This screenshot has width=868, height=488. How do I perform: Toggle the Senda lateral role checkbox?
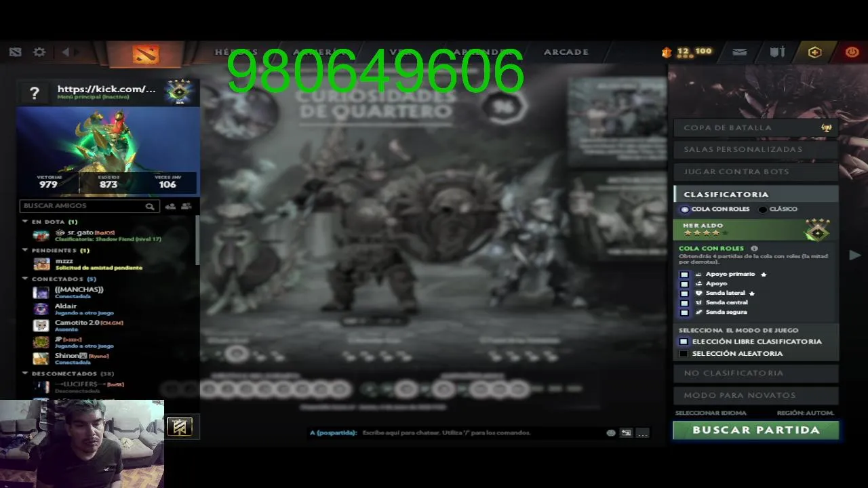coord(684,293)
